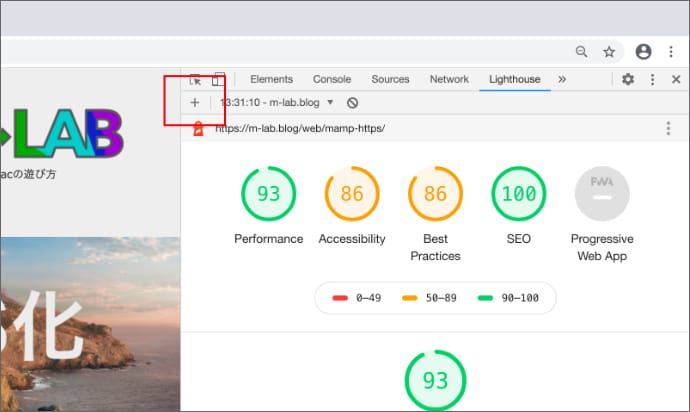Open Chrome's main three-dot menu
The width and height of the screenshot is (690, 412).
click(670, 51)
